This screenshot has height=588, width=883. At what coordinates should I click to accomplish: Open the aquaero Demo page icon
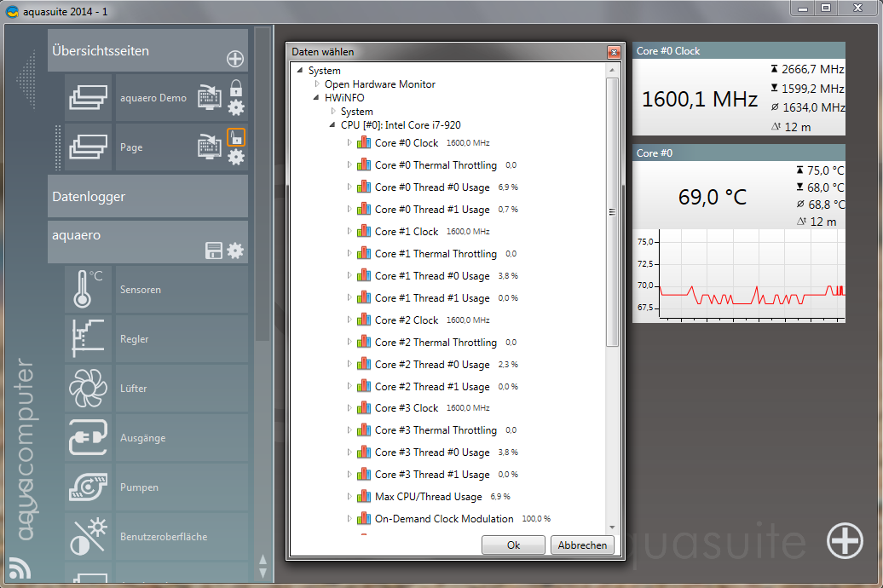pos(88,97)
